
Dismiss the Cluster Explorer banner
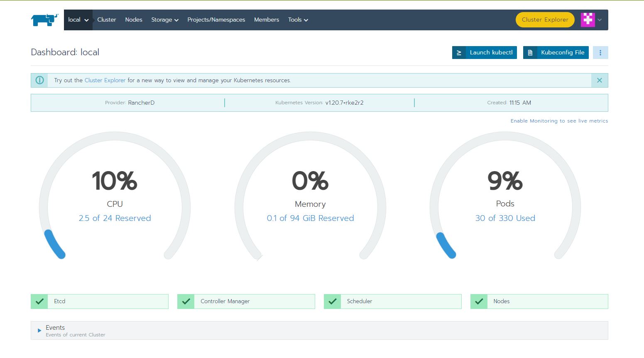pos(600,80)
